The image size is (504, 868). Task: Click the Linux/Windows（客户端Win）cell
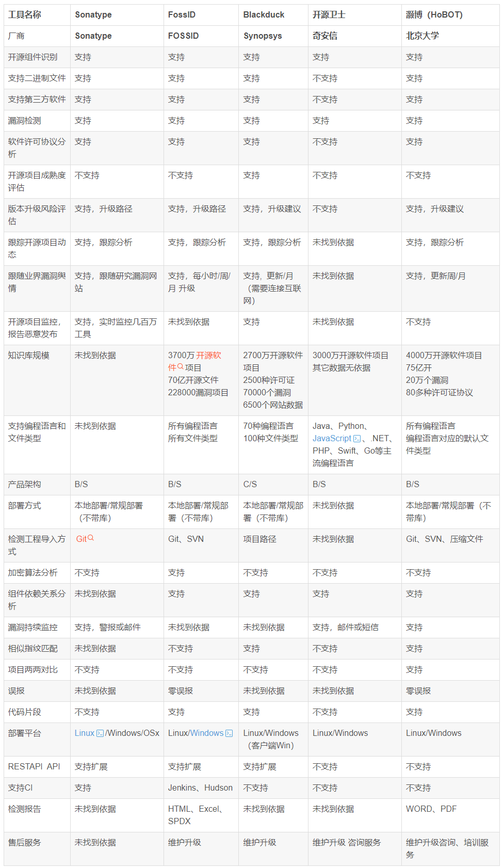(273, 740)
